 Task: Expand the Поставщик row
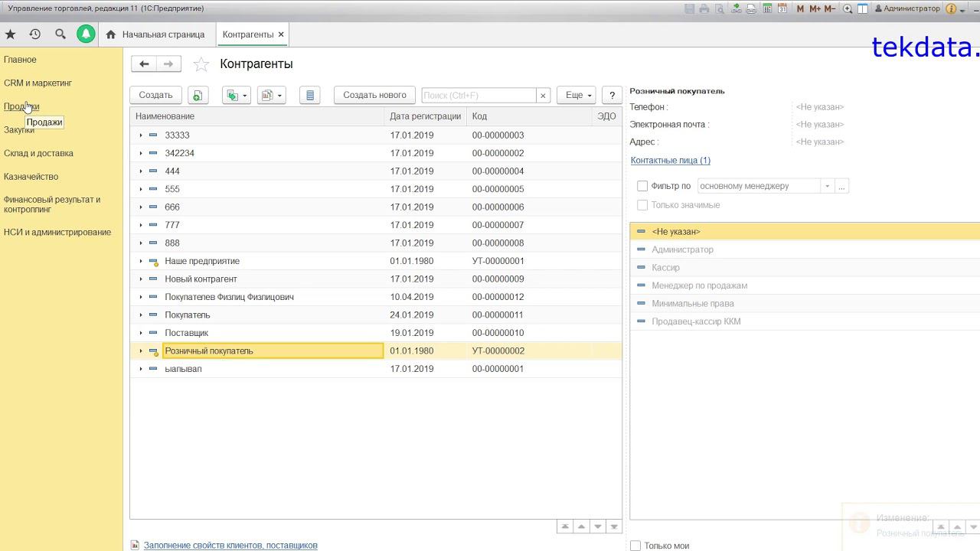141,333
